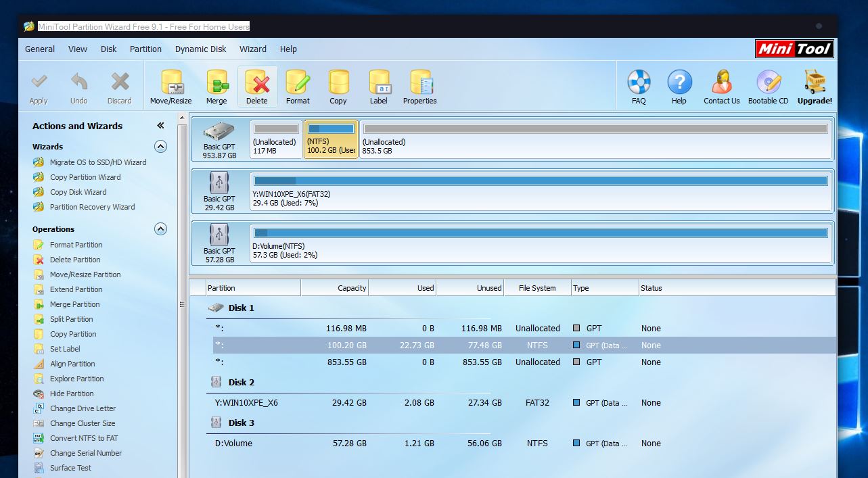Click Change Cluster Size operation
This screenshot has width=868, height=478.
coord(83,423)
